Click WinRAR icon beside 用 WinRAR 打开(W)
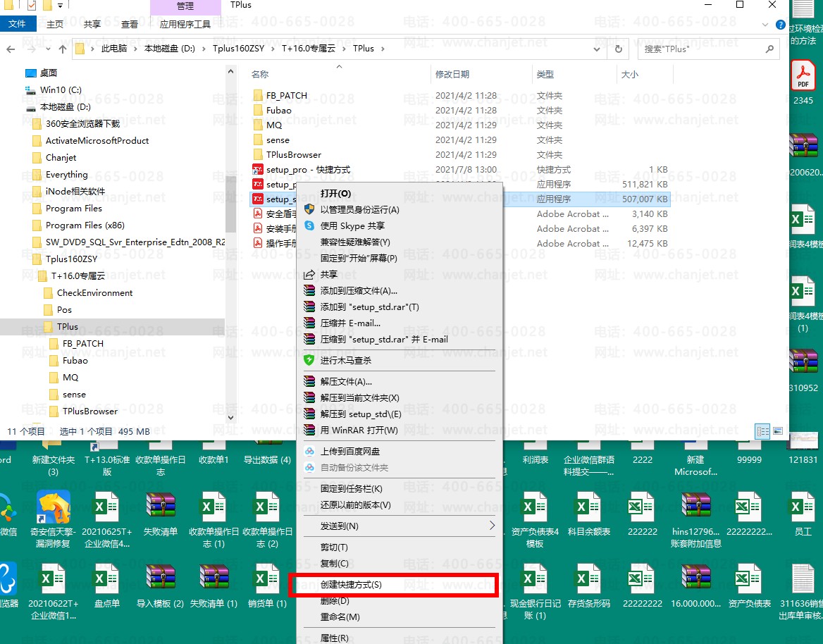Viewport: 823px width, 644px height. [x=309, y=431]
